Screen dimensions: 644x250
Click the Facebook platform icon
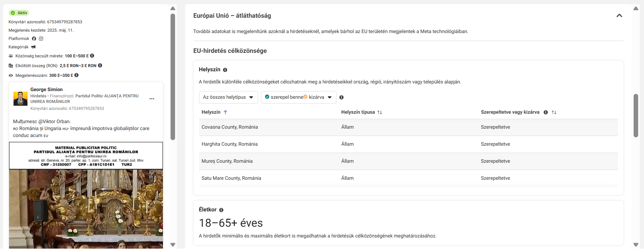click(34, 39)
